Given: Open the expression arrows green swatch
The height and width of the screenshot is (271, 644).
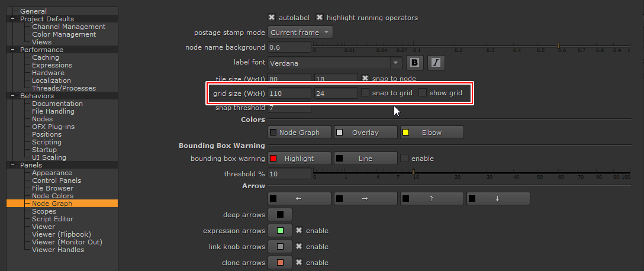Looking at the screenshot, I should point(280,231).
